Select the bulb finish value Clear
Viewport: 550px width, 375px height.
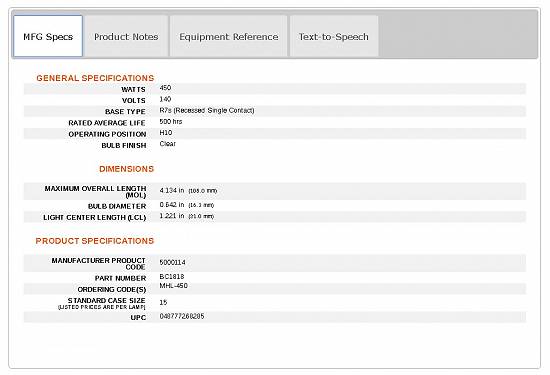click(x=168, y=143)
